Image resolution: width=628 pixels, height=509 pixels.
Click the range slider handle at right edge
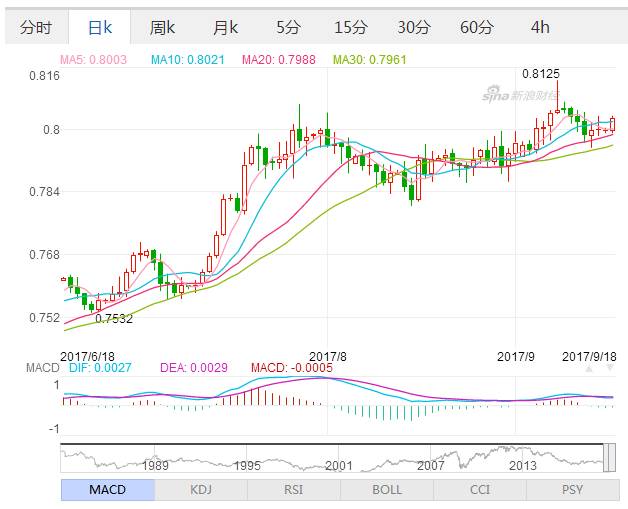tap(609, 458)
